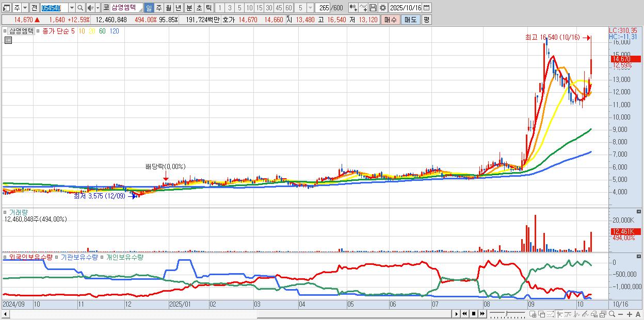Click the scroll-left arrow of chart scrollbar
644x320 pixels.
(6, 314)
